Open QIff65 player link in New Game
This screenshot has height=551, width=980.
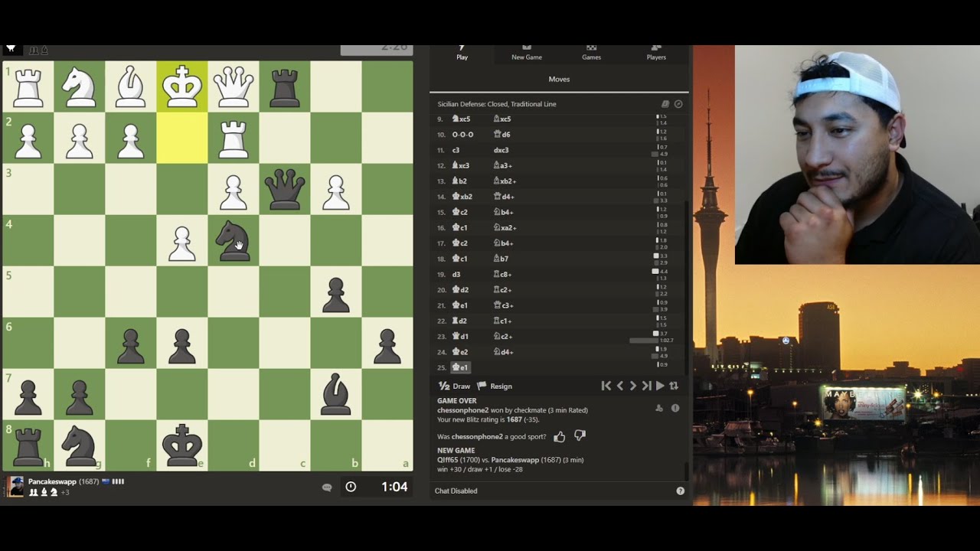(x=448, y=460)
